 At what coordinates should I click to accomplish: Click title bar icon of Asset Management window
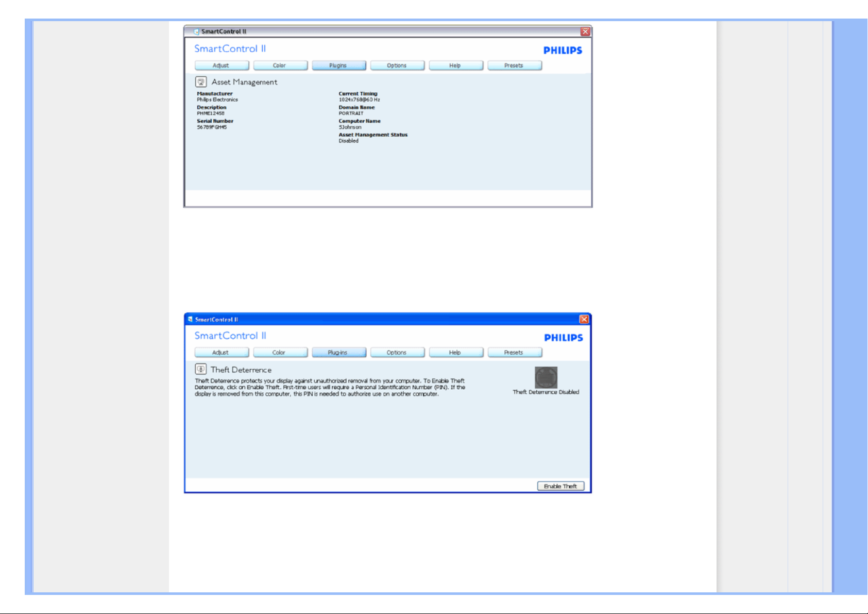196,32
